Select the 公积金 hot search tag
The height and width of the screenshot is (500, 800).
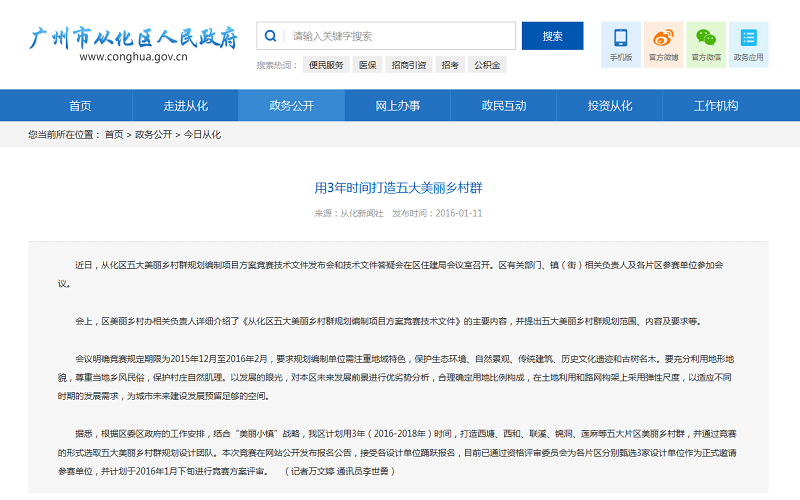point(487,65)
